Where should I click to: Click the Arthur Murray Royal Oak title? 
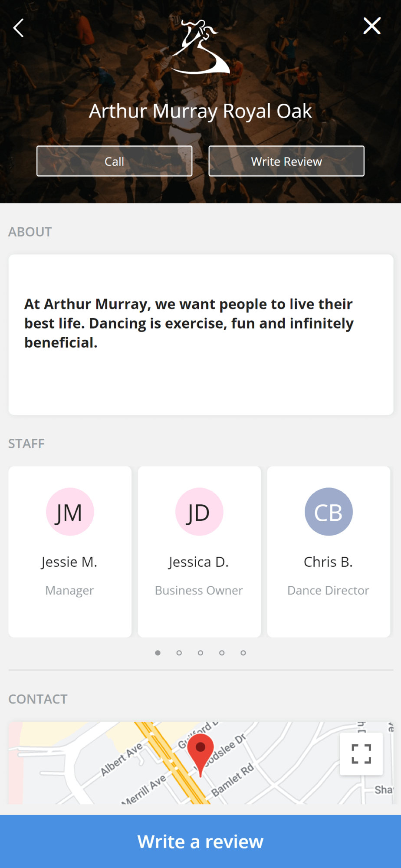tap(200, 111)
